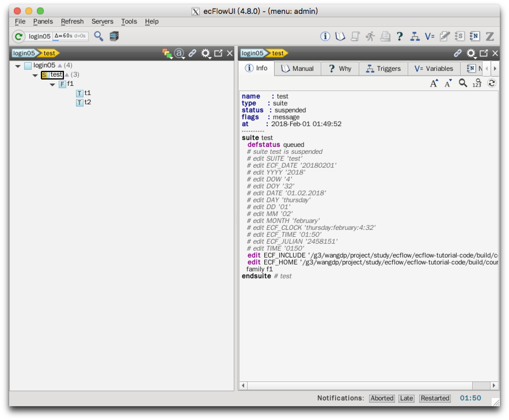Click horizontal scrollbar right arrow in Info view

pos(494,385)
